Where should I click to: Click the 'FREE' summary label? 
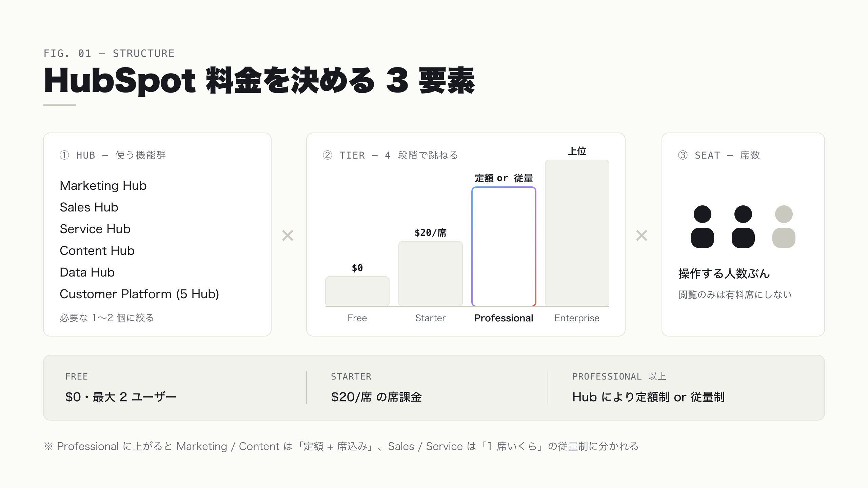click(77, 377)
